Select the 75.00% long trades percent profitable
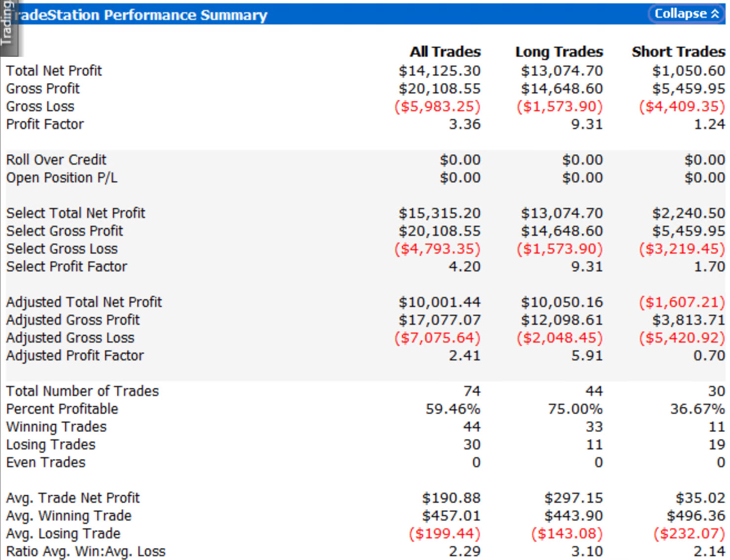Viewport: 730px width, 560px height. [575, 409]
